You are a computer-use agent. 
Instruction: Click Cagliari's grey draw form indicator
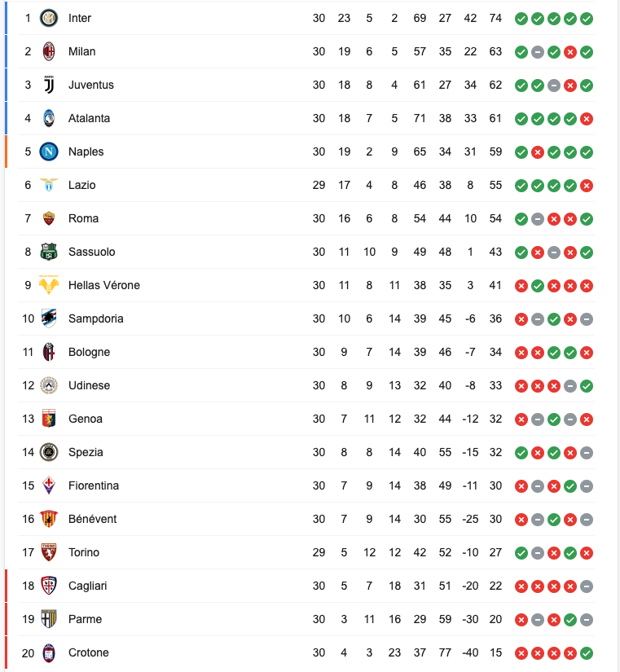click(x=587, y=586)
